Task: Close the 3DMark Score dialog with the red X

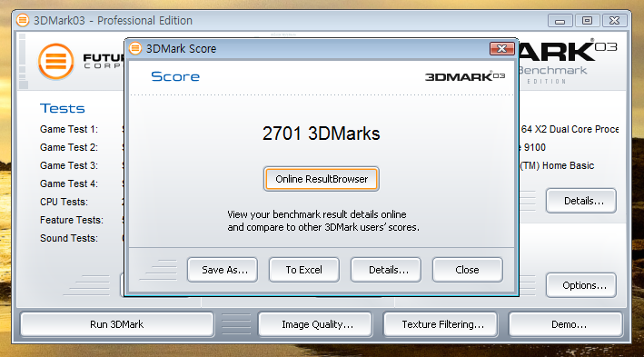Action: pos(502,48)
